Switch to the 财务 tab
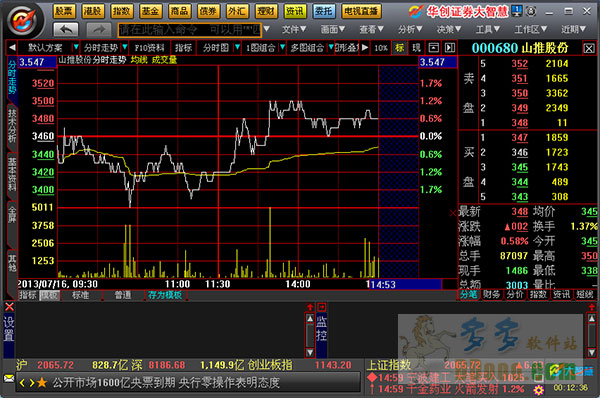Screen dimensions: 600x398 point(491,294)
